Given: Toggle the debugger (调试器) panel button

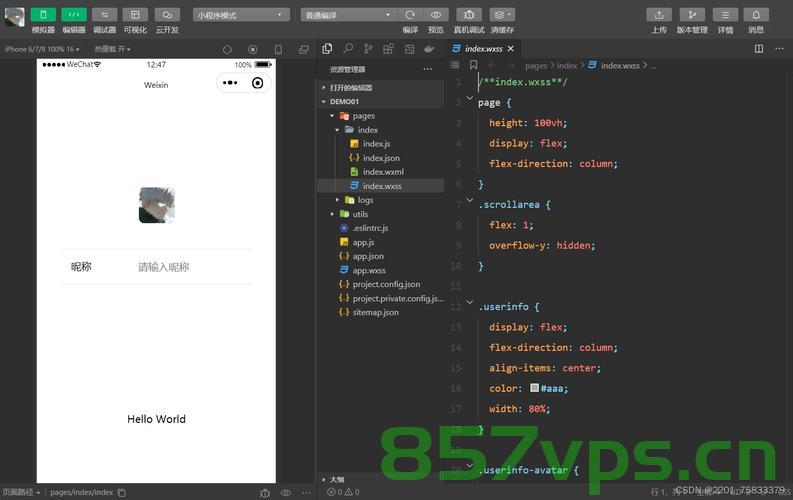Looking at the screenshot, I should [x=105, y=15].
